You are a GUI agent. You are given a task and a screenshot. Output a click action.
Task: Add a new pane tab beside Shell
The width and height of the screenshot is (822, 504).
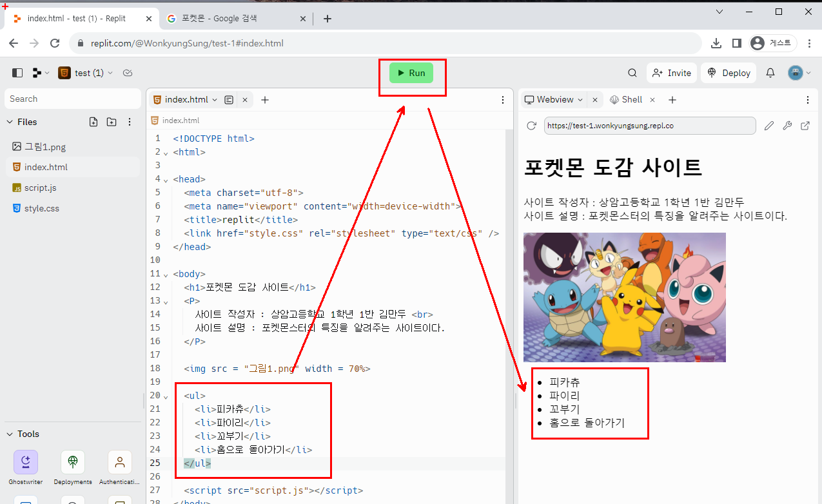(672, 100)
